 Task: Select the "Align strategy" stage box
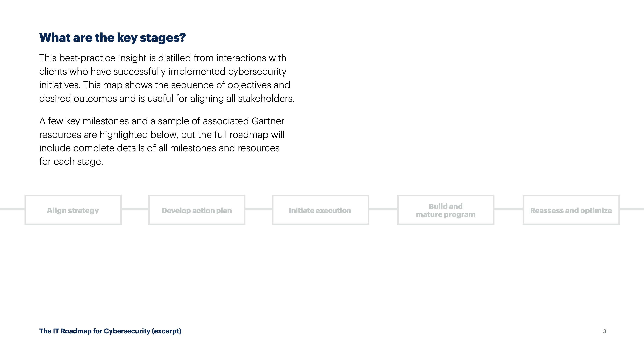point(73,210)
